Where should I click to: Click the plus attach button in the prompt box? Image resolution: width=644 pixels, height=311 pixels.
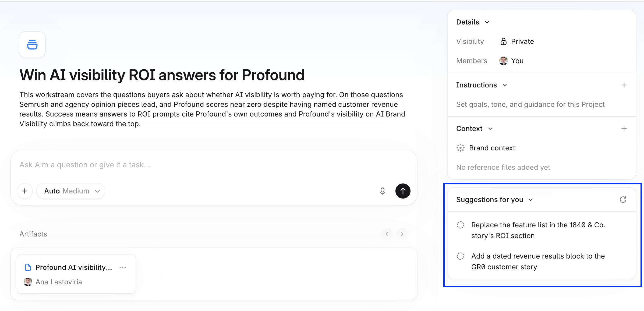tap(25, 191)
